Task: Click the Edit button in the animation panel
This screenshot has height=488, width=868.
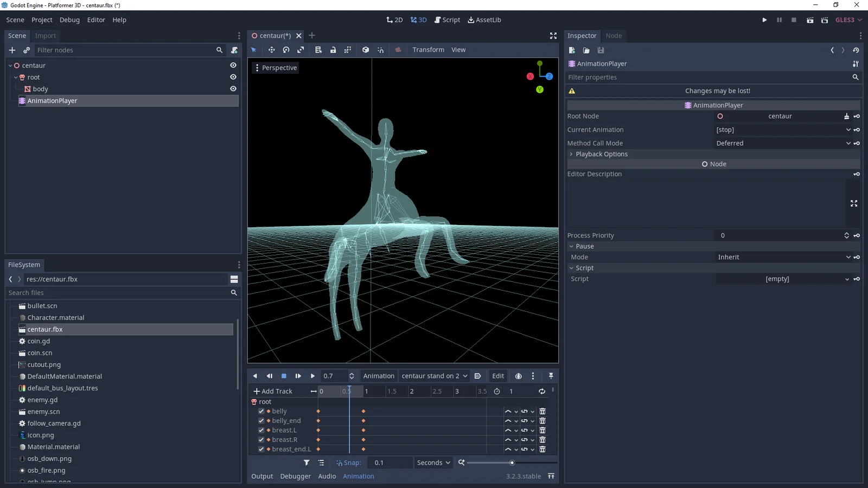Action: click(497, 376)
